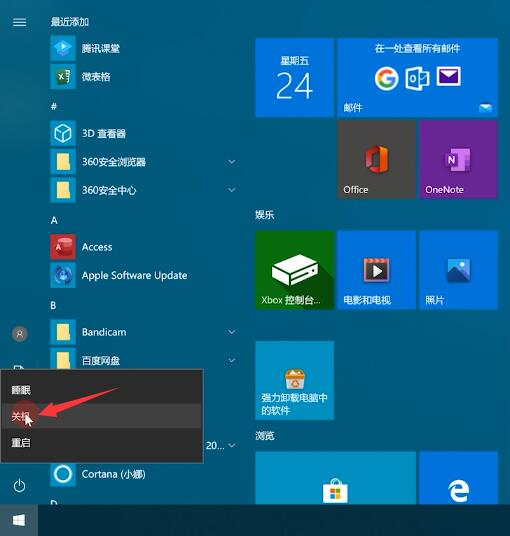Open the Bandicam folder icon
The image size is (510, 536).
point(63,332)
